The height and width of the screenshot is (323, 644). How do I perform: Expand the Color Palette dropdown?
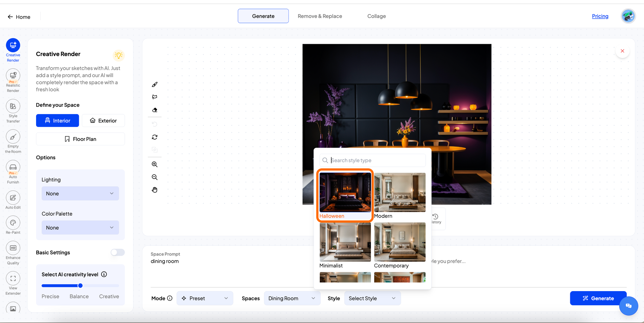[x=80, y=228]
